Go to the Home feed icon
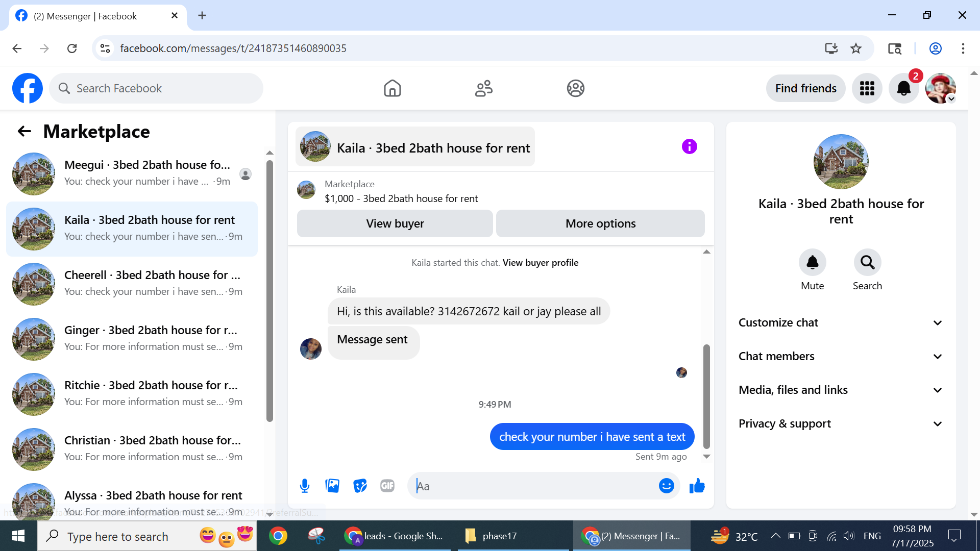This screenshot has height=551, width=980. pyautogui.click(x=392, y=88)
